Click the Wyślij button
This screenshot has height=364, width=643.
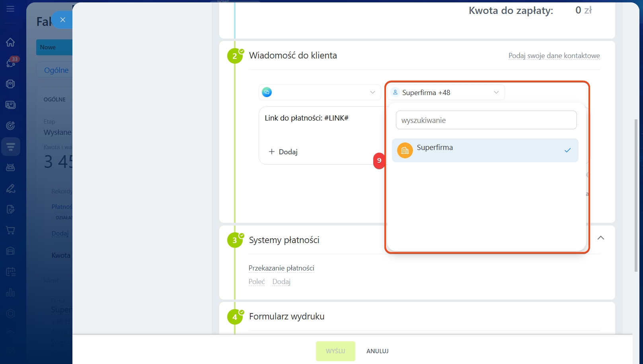coord(335,351)
